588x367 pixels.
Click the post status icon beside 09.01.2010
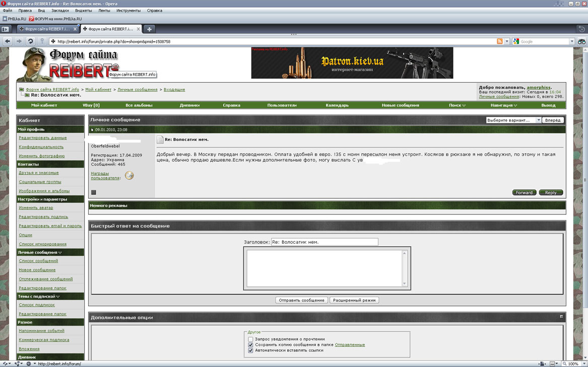point(92,130)
